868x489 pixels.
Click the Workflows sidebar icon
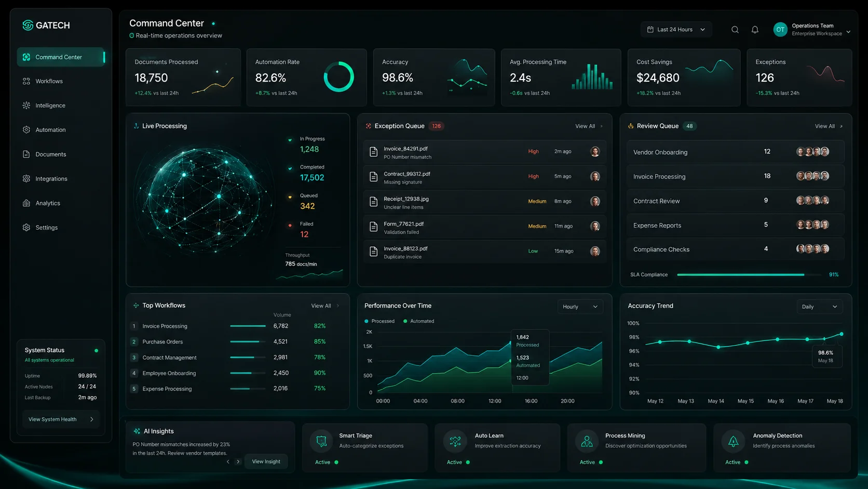point(26,81)
